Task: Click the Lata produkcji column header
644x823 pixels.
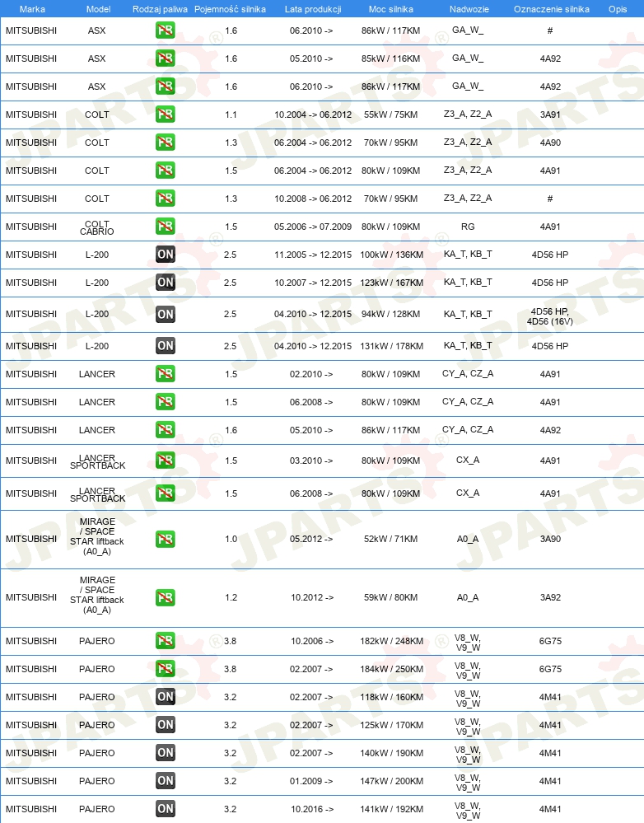Action: tap(313, 9)
